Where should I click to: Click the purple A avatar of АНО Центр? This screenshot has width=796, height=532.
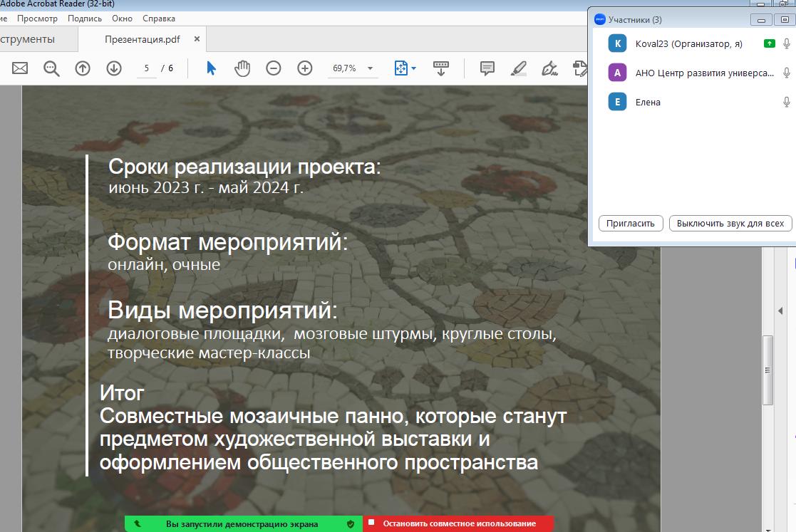pos(617,73)
